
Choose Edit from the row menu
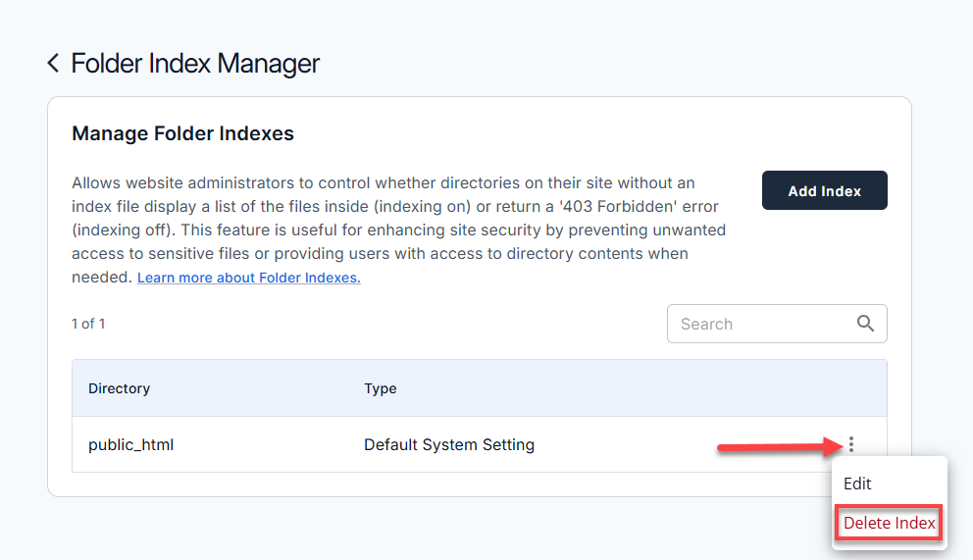click(857, 484)
